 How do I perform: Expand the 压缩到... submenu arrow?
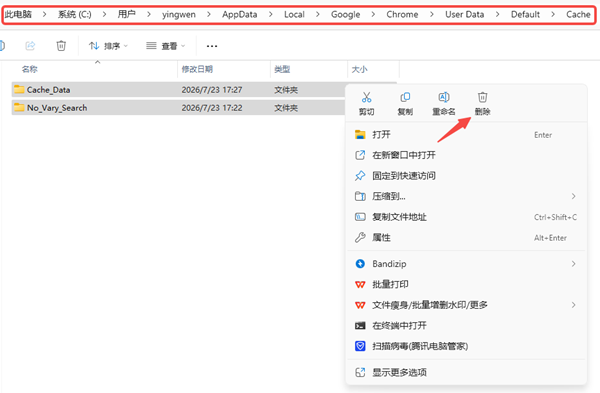click(573, 196)
